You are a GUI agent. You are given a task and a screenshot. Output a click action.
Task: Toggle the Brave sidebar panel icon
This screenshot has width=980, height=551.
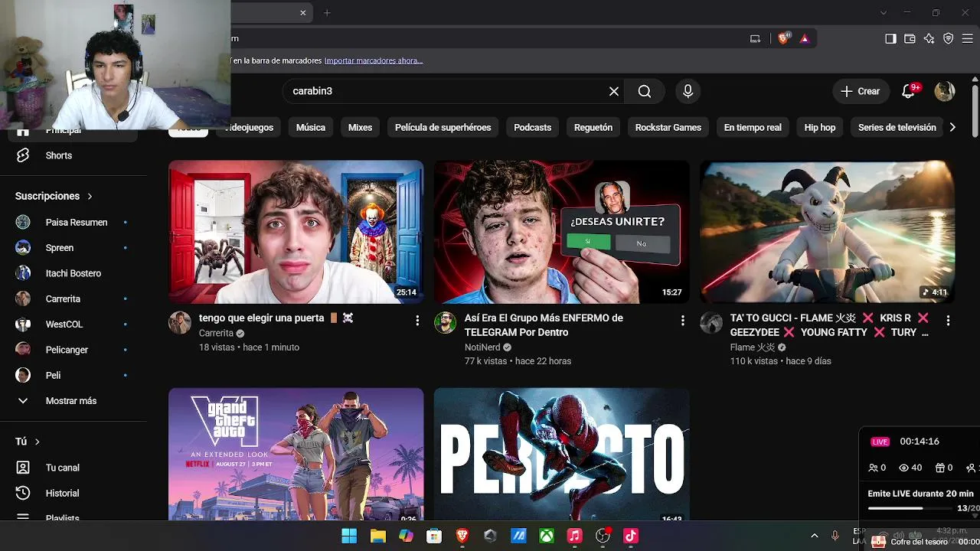890,38
